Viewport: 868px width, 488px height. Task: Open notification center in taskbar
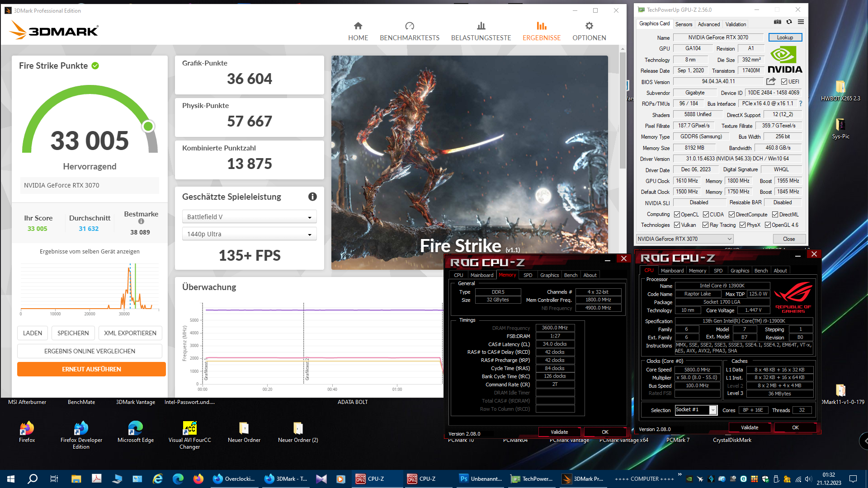point(853,479)
